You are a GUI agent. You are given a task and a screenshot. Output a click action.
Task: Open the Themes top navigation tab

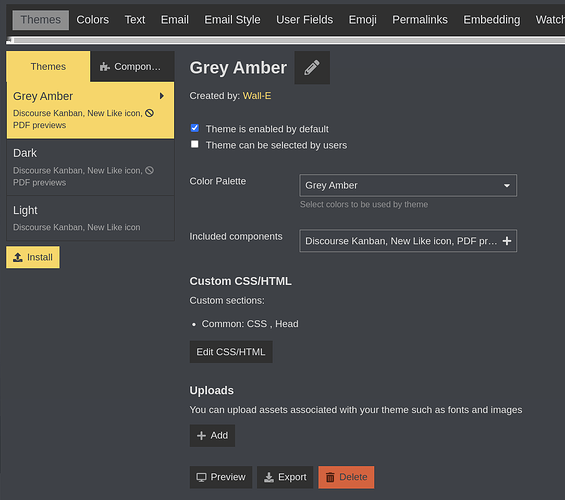tap(41, 20)
